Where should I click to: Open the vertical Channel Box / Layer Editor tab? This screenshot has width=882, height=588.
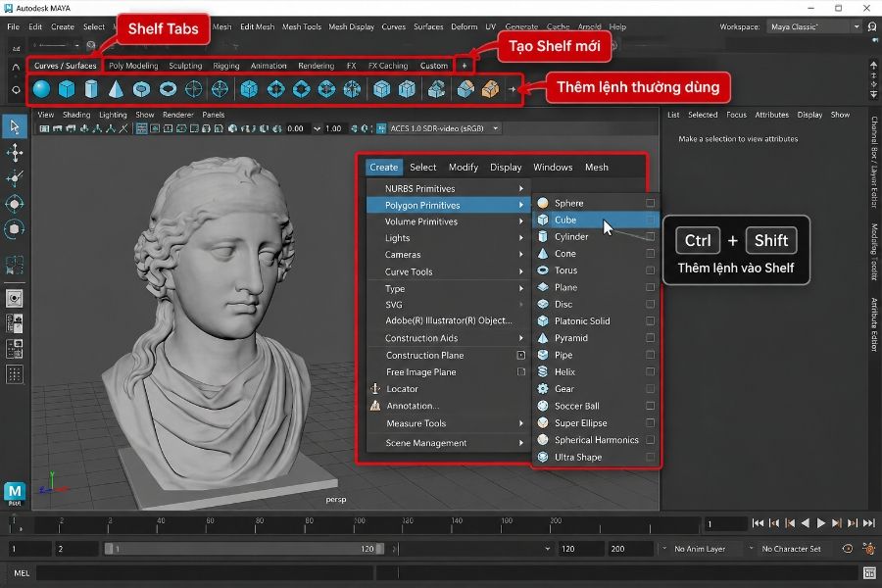click(874, 162)
